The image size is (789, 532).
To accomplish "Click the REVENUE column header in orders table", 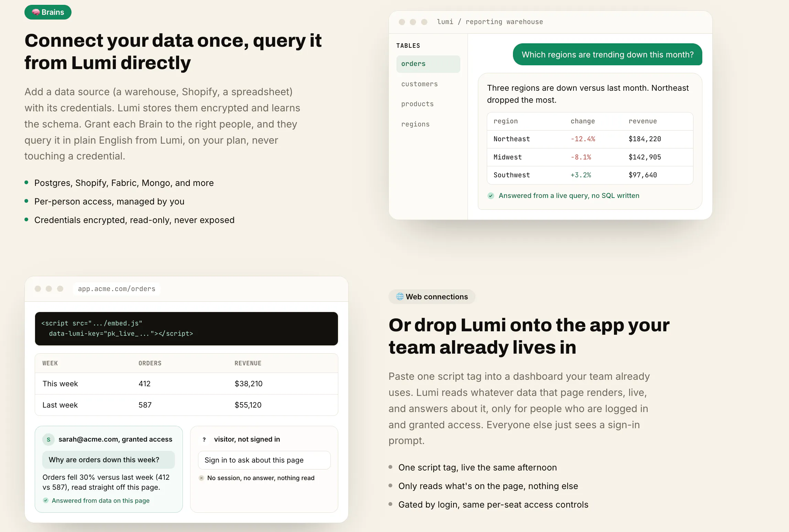I will (x=248, y=363).
